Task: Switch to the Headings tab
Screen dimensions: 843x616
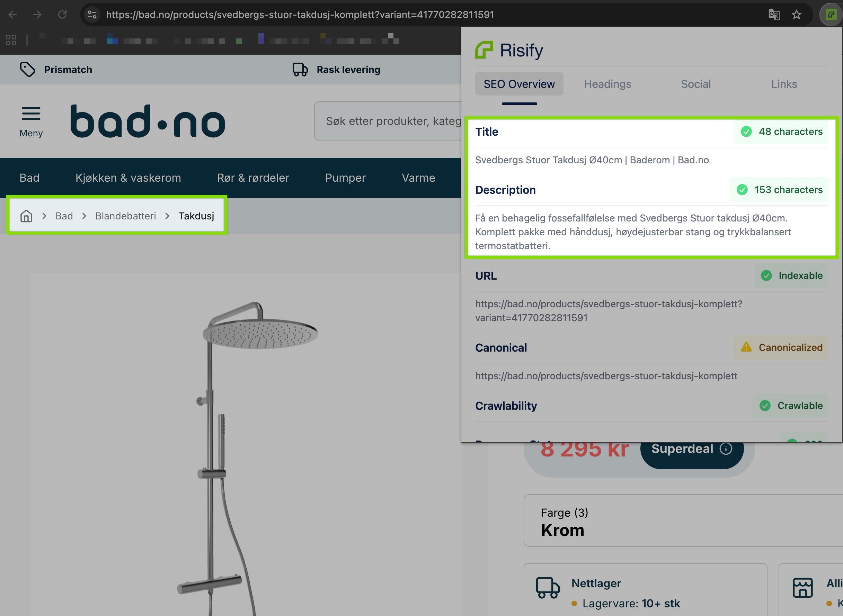Action: click(x=607, y=84)
